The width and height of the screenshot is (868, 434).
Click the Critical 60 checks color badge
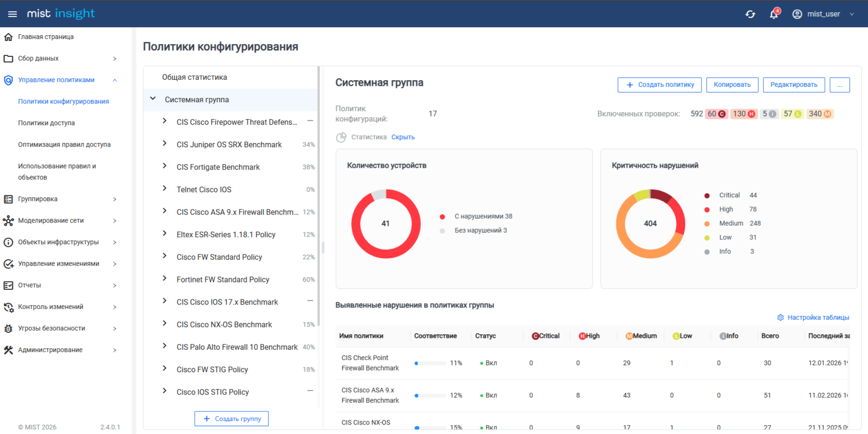tap(716, 114)
